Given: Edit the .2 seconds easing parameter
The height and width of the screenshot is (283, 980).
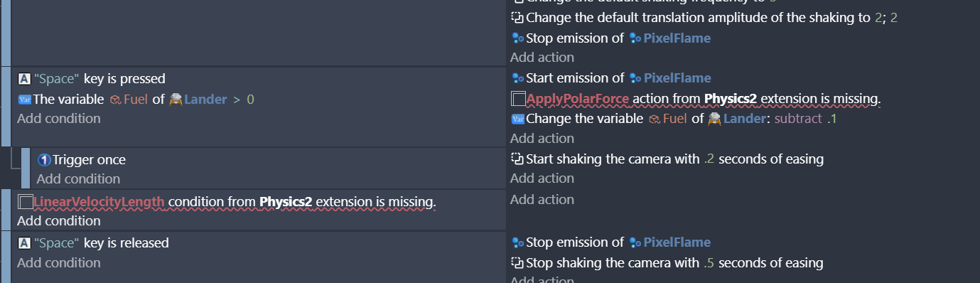Looking at the screenshot, I should tap(709, 159).
